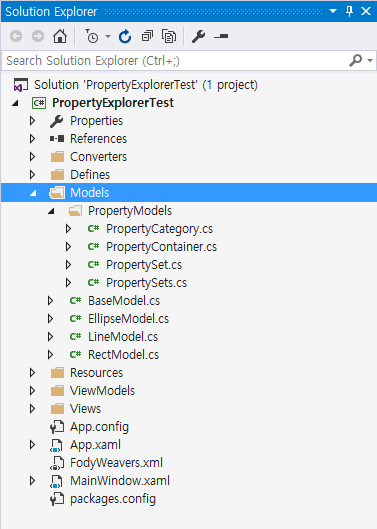The height and width of the screenshot is (529, 377).
Task: Open the Pending Changes Filter dropdown arrow
Action: click(108, 36)
